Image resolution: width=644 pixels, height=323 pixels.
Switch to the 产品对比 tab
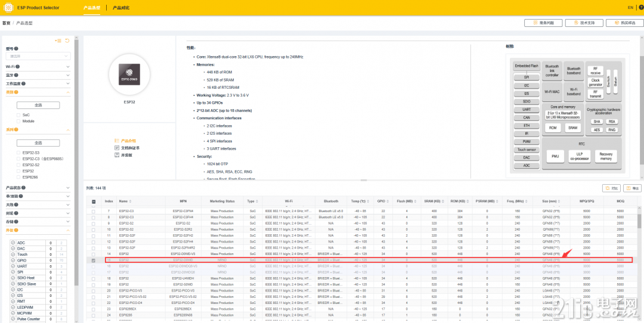[120, 8]
